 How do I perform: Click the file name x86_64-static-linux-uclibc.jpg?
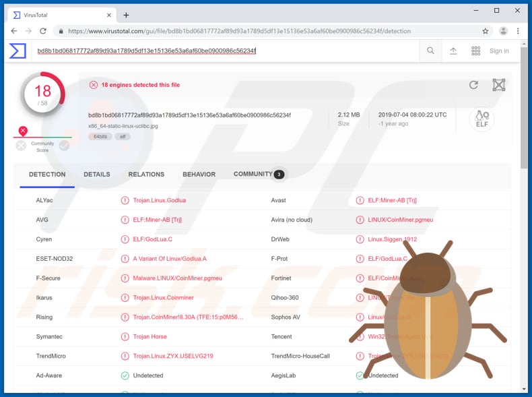(123, 126)
